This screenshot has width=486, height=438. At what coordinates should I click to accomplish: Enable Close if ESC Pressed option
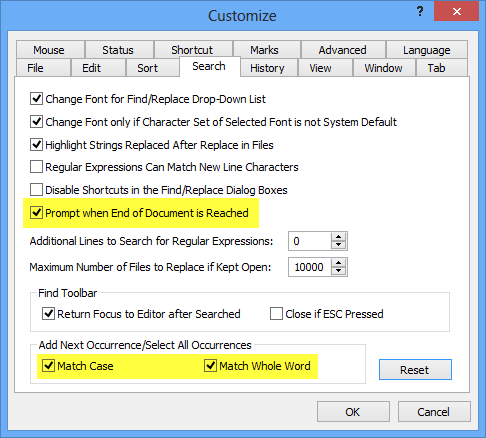276,314
